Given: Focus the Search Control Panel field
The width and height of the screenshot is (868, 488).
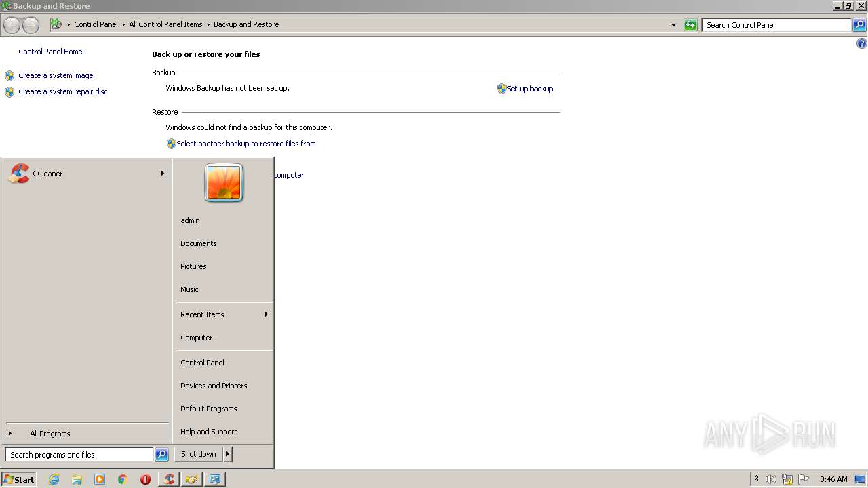Looking at the screenshot, I should (777, 25).
